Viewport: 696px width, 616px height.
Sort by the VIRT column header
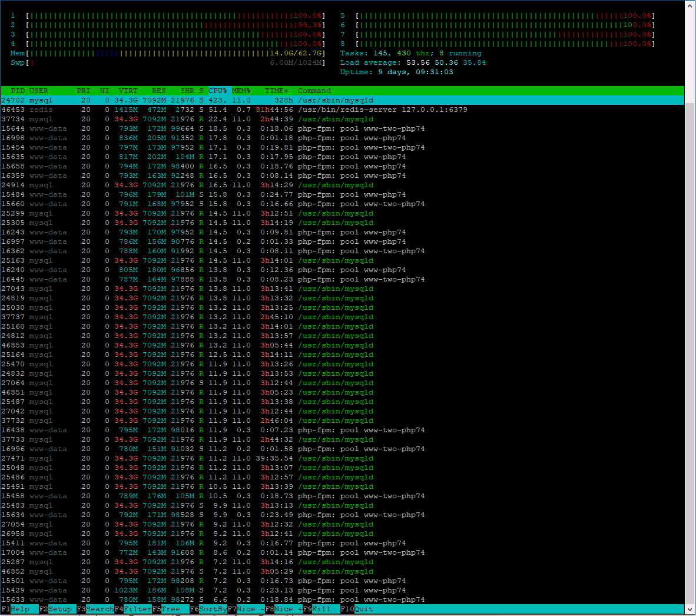[128, 91]
